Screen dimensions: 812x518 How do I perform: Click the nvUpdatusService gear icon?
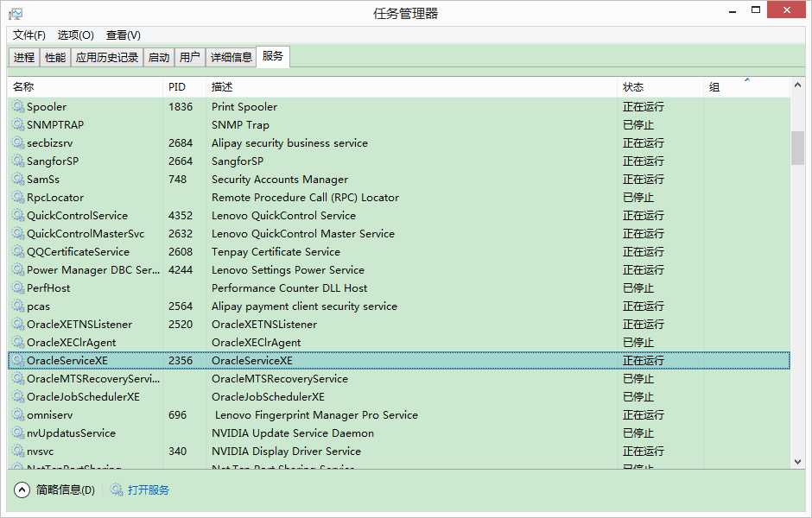(x=19, y=433)
